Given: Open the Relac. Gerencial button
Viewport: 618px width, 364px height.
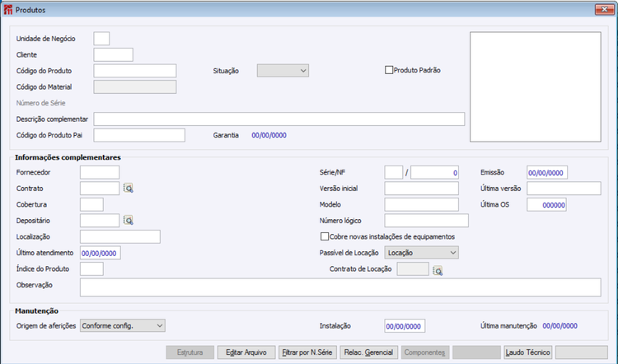Looking at the screenshot, I should coord(368,352).
